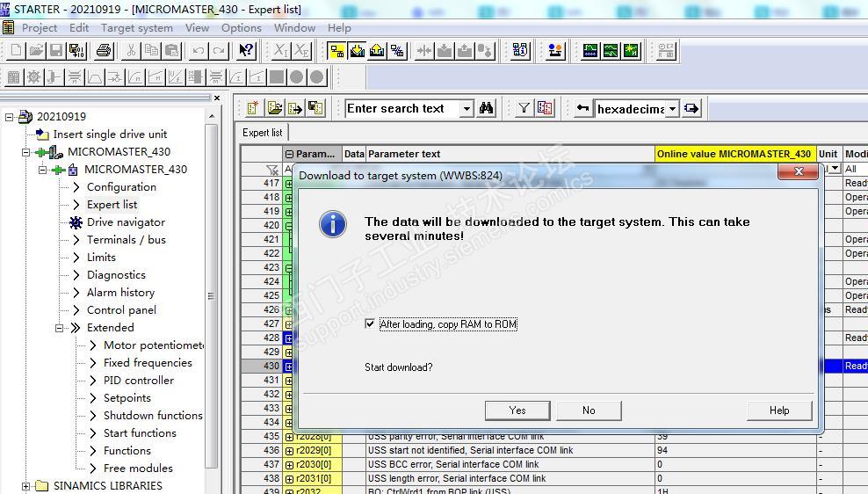Click the Cut scissors icon

pos(131,51)
